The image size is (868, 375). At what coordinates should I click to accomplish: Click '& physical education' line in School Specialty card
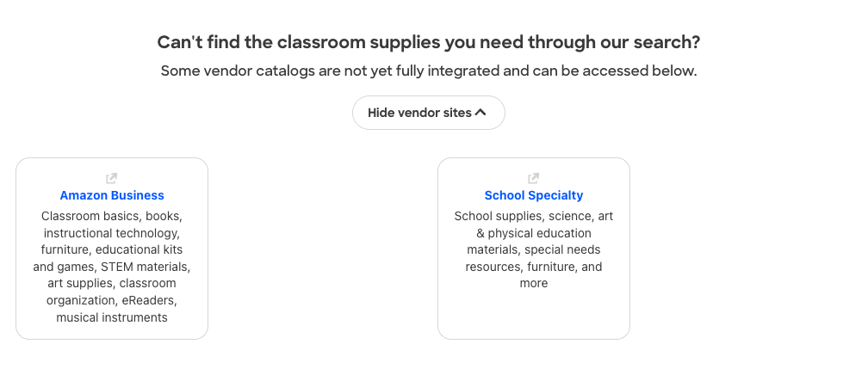pyautogui.click(x=534, y=233)
